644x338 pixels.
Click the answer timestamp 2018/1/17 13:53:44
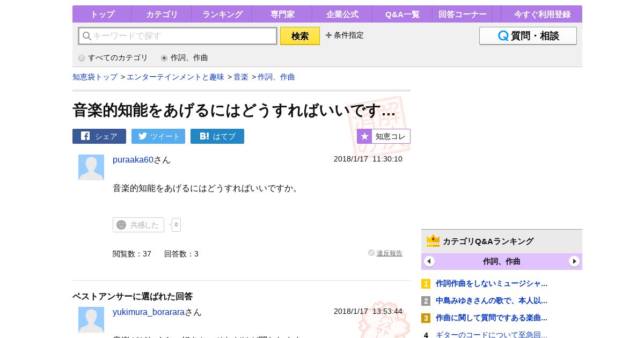[368, 311]
